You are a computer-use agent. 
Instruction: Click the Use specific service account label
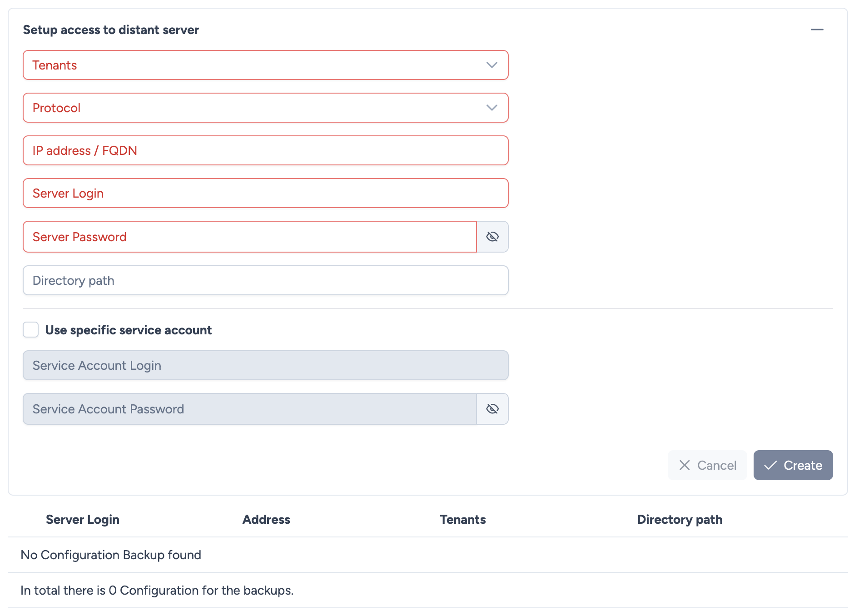pyautogui.click(x=129, y=330)
